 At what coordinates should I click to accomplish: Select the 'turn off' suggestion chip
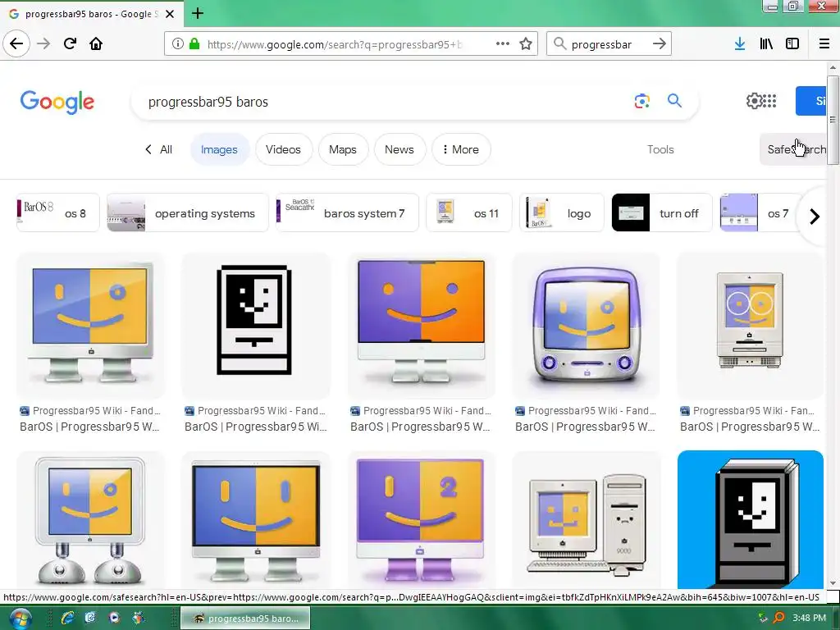pos(662,213)
